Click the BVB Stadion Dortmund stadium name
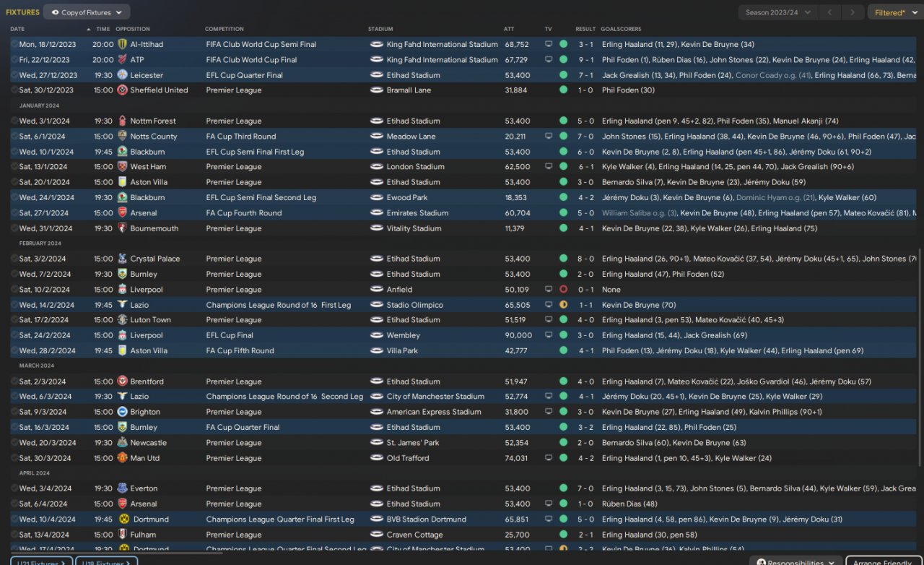Image resolution: width=924 pixels, height=565 pixels. (427, 519)
